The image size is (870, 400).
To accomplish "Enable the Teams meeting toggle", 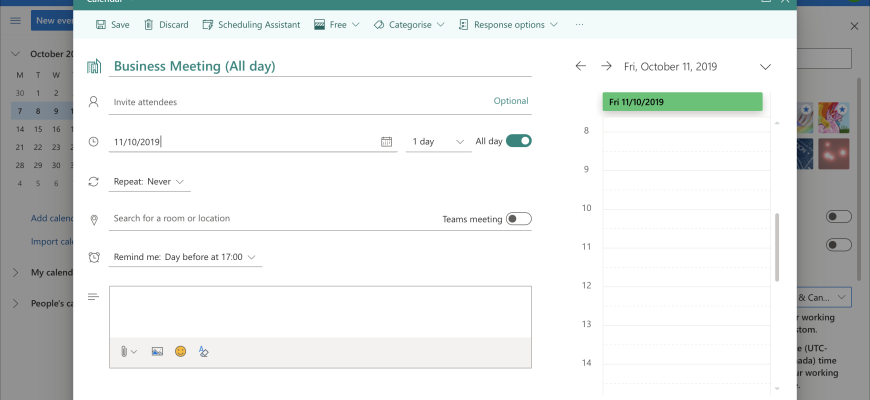I will click(x=518, y=219).
